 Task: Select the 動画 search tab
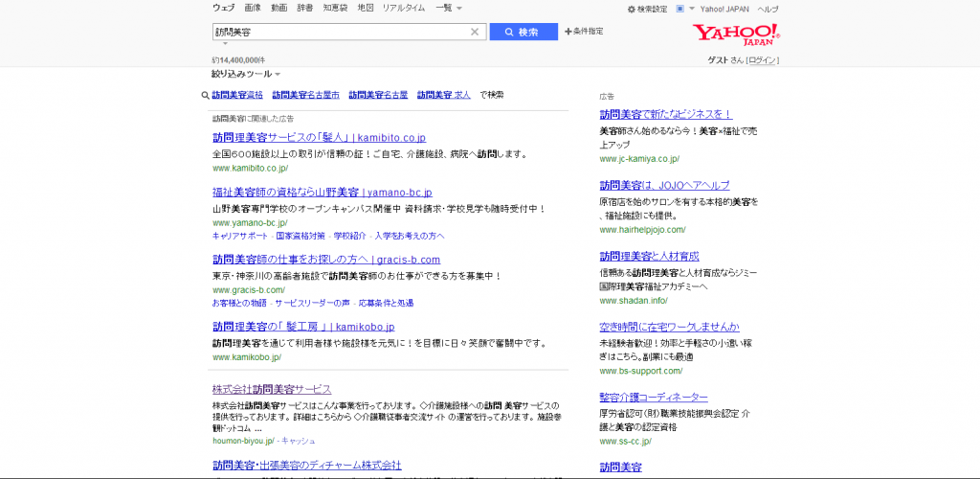tap(278, 8)
